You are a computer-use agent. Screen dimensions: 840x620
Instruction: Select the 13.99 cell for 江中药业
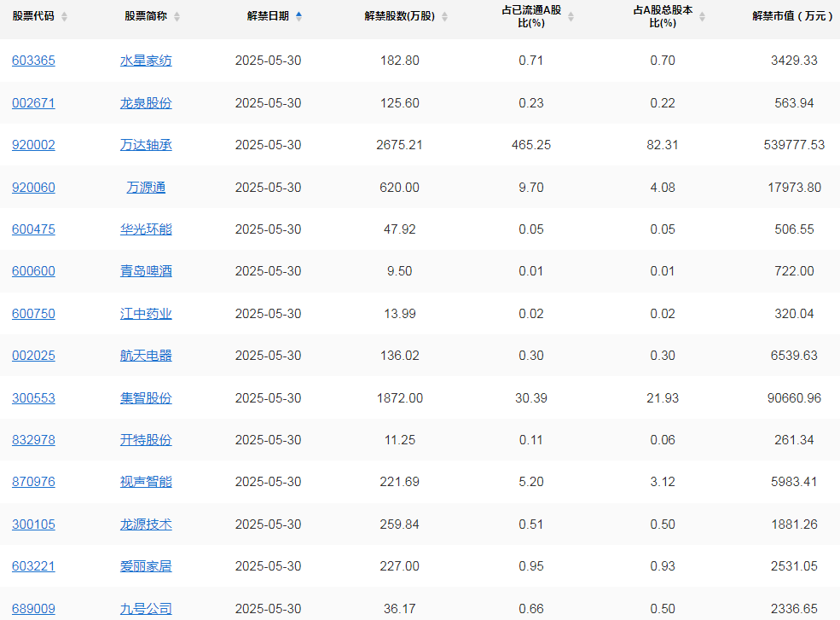[x=400, y=314]
